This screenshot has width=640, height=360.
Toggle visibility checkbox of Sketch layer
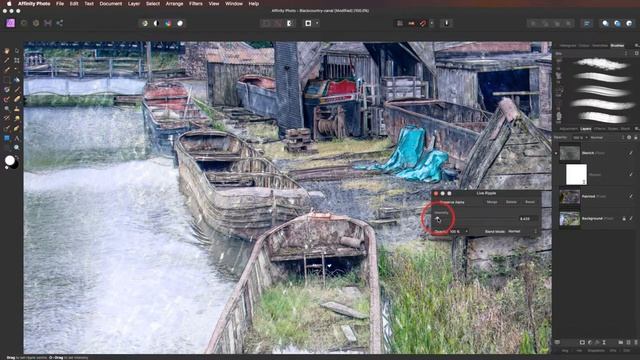[x=631, y=153]
